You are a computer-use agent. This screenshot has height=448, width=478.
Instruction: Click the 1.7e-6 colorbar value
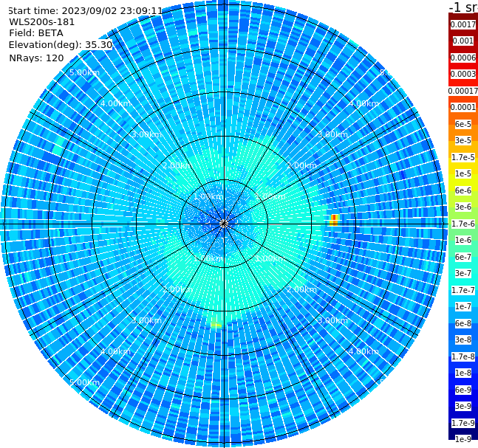pyautogui.click(x=463, y=224)
